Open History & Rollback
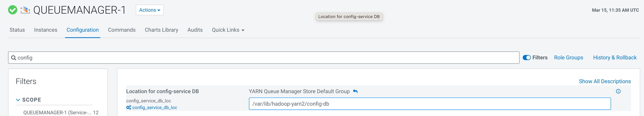Screen dimensions: 644x116 click(614, 58)
